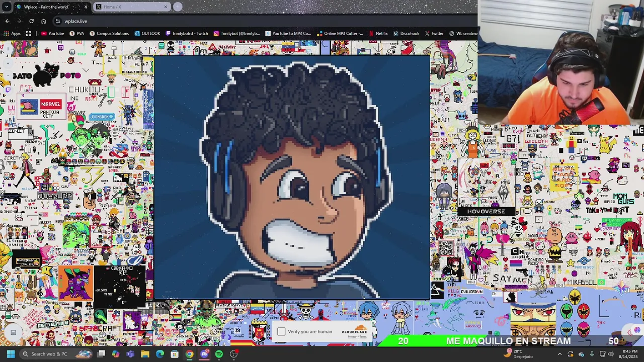644x362 pixels.
Task: Open the tab groups grid icon
Action: coord(28,34)
